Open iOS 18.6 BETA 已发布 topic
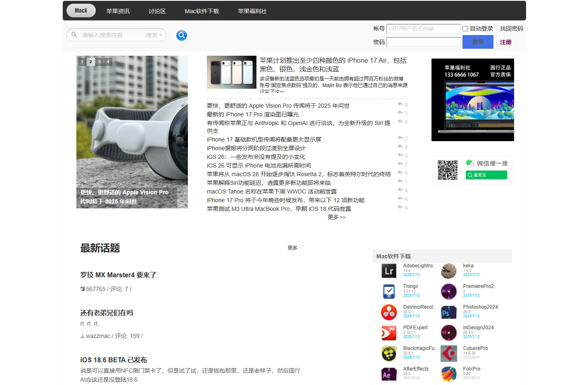This screenshot has height=385, width=588. (x=114, y=360)
